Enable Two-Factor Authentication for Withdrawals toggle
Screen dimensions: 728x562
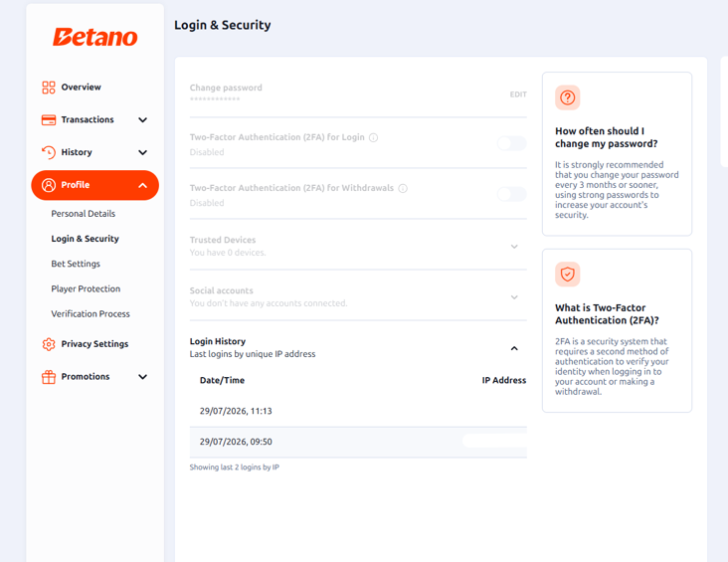pos(511,194)
